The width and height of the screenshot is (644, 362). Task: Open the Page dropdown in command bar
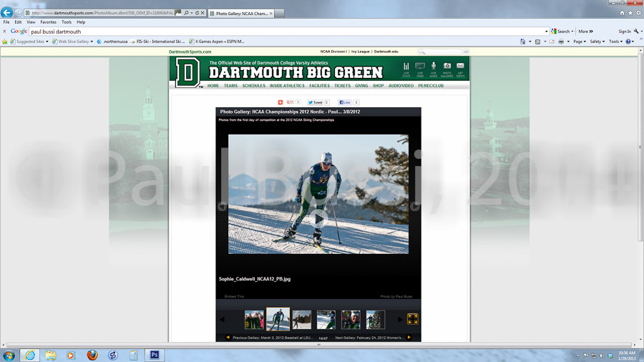pyautogui.click(x=580, y=41)
